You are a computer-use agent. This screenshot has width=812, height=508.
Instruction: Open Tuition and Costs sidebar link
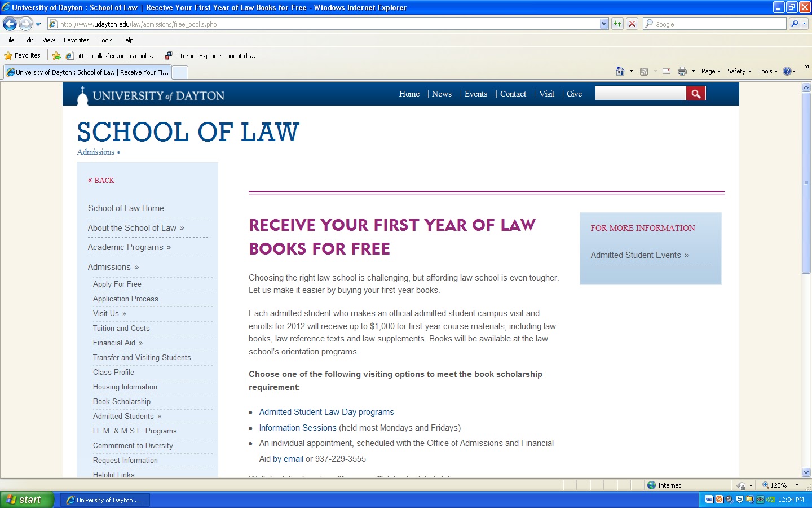121,329
